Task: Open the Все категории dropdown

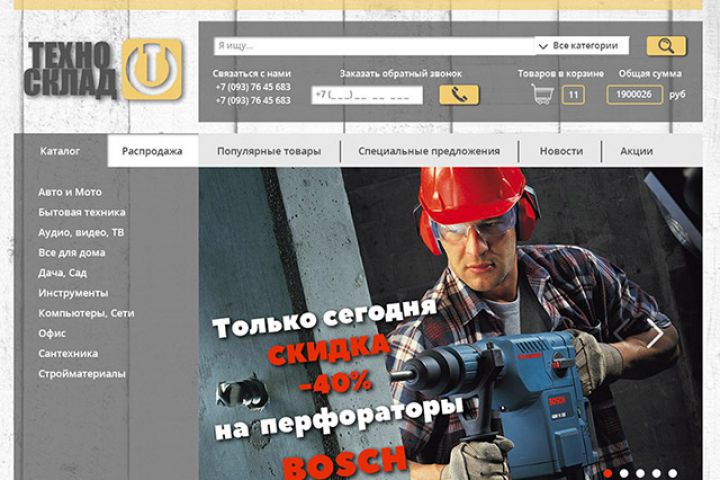Action: (581, 45)
